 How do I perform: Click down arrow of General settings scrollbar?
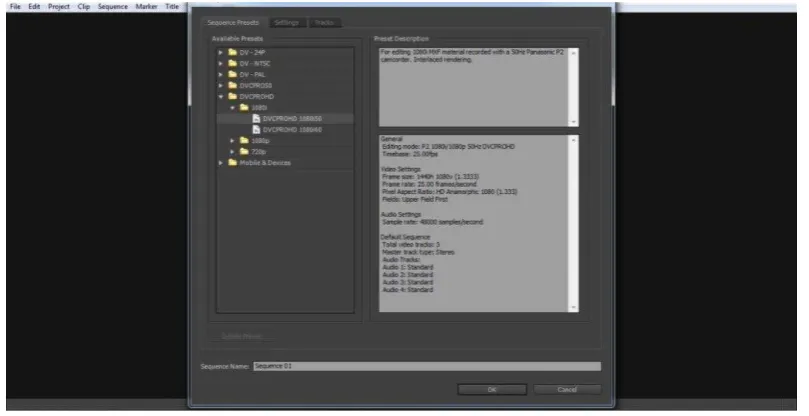[x=574, y=308]
